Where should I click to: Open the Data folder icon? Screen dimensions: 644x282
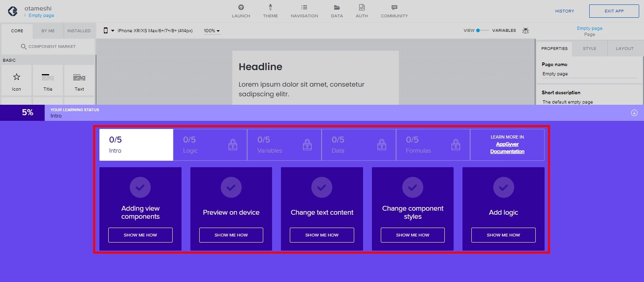point(337,8)
